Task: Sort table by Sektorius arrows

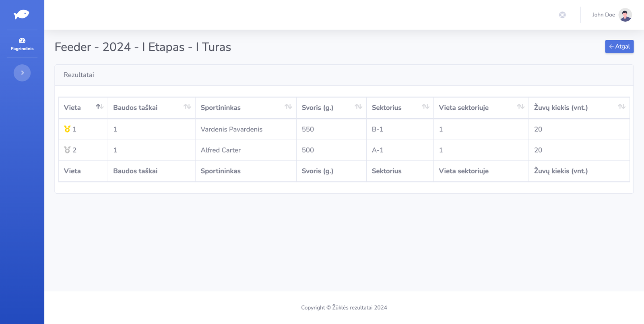Action: coord(425,107)
